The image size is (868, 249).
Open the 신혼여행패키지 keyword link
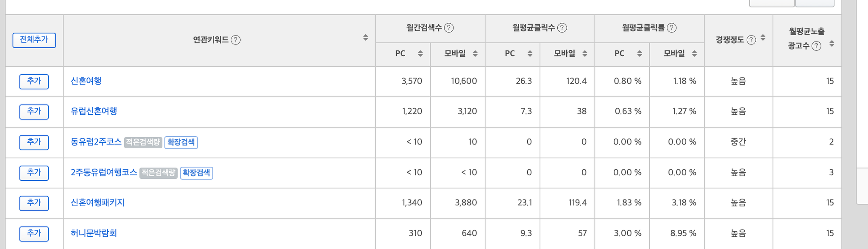tap(97, 203)
